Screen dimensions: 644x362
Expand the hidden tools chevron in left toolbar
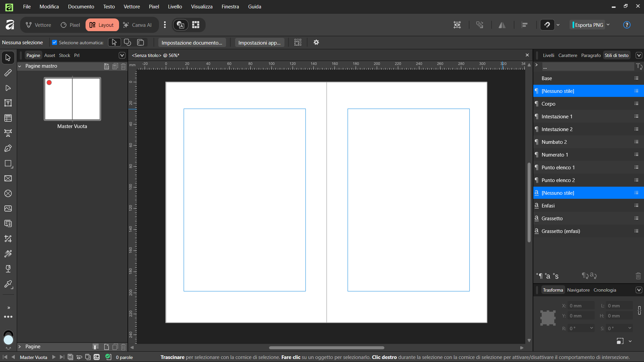pos(8,308)
